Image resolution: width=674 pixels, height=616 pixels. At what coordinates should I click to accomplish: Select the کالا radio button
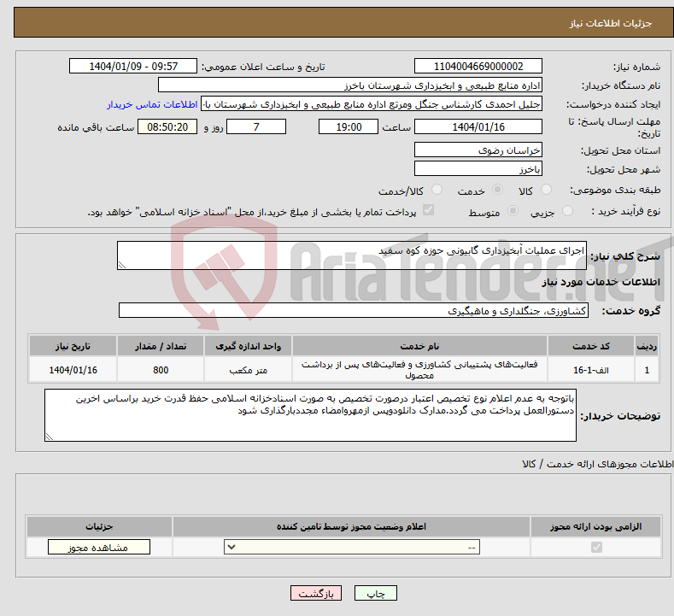546,190
